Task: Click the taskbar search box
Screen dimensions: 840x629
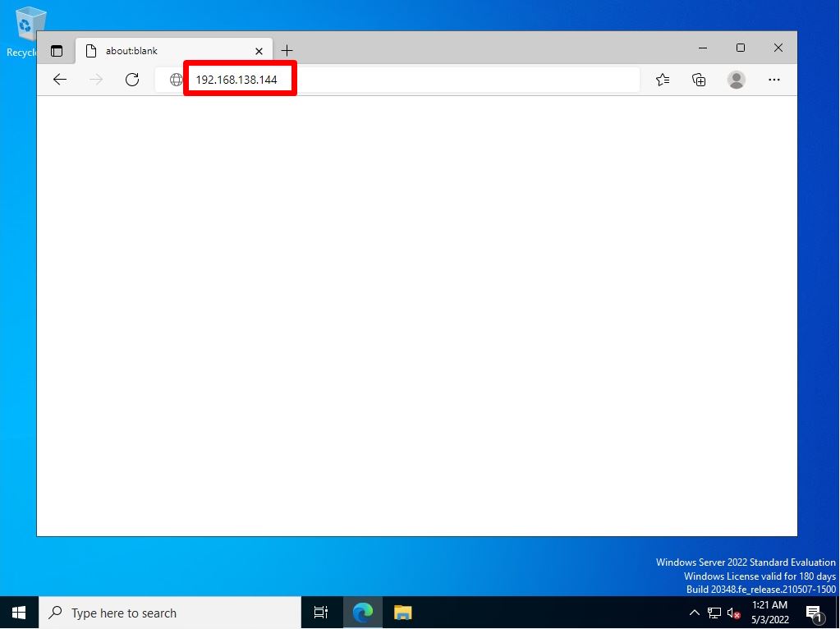Action: 170,613
